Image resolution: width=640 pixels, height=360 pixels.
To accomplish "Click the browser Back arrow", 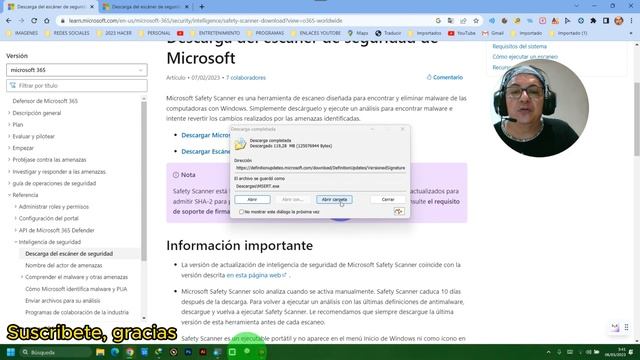I will click(x=9, y=20).
